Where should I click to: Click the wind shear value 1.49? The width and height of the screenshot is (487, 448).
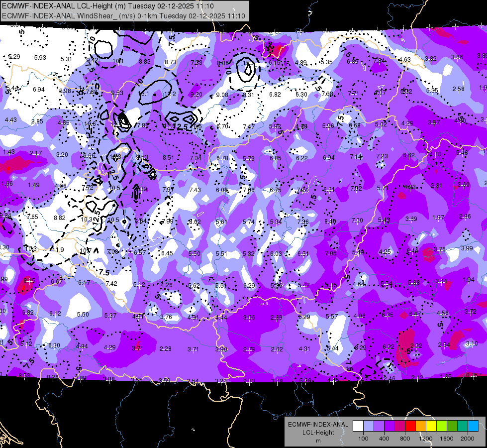click(x=33, y=185)
